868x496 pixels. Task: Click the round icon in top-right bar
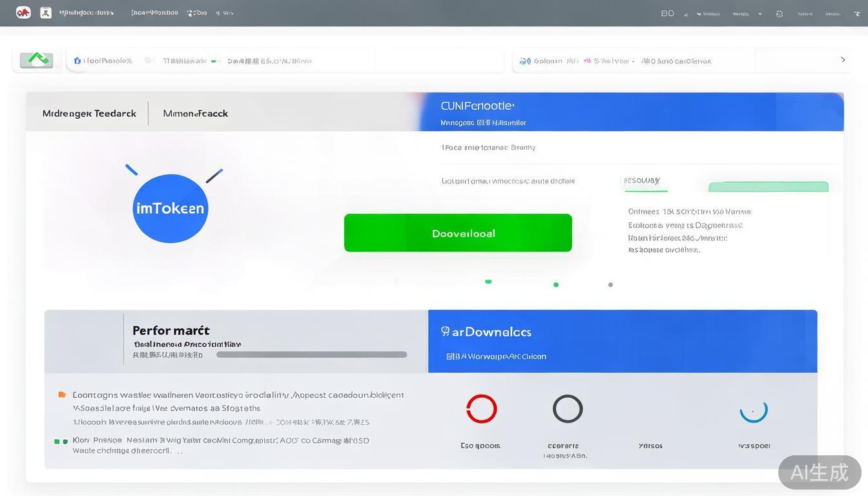(780, 14)
